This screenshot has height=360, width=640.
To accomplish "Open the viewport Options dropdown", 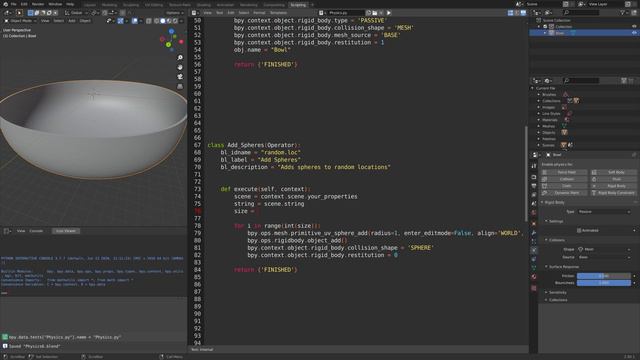I will coord(175,13).
